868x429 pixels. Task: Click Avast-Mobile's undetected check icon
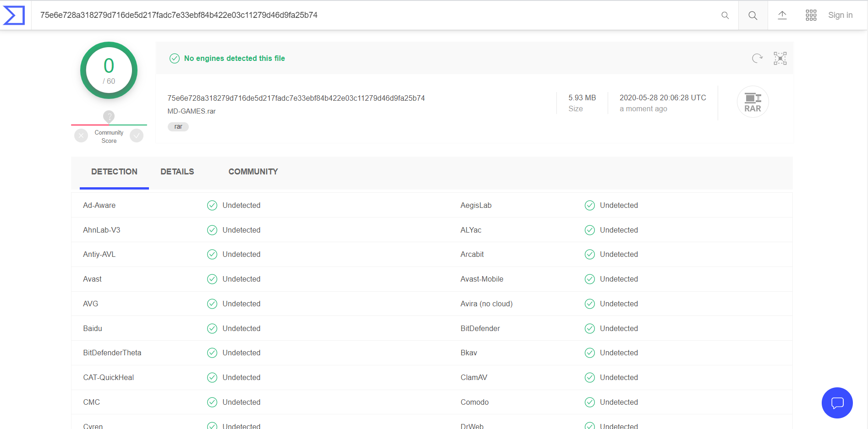tap(590, 279)
